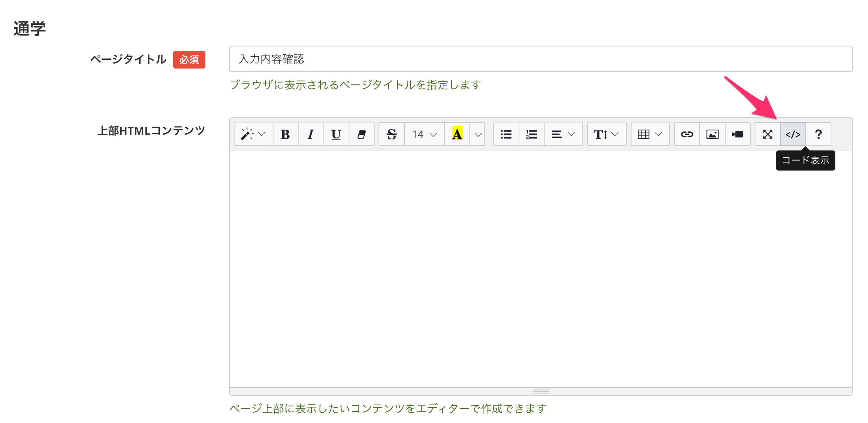Viewport: 868px width, 423px height.
Task: Toggle code view with the </> button
Action: pyautogui.click(x=793, y=134)
